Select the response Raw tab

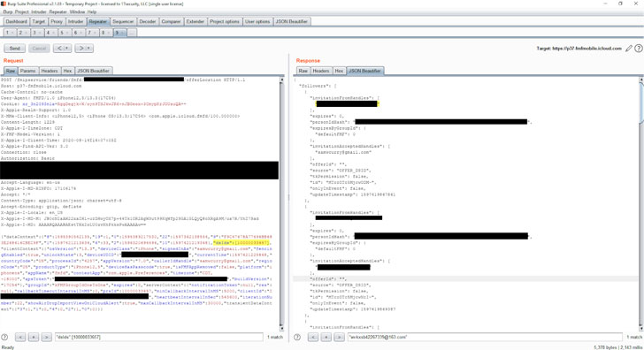pyautogui.click(x=303, y=71)
